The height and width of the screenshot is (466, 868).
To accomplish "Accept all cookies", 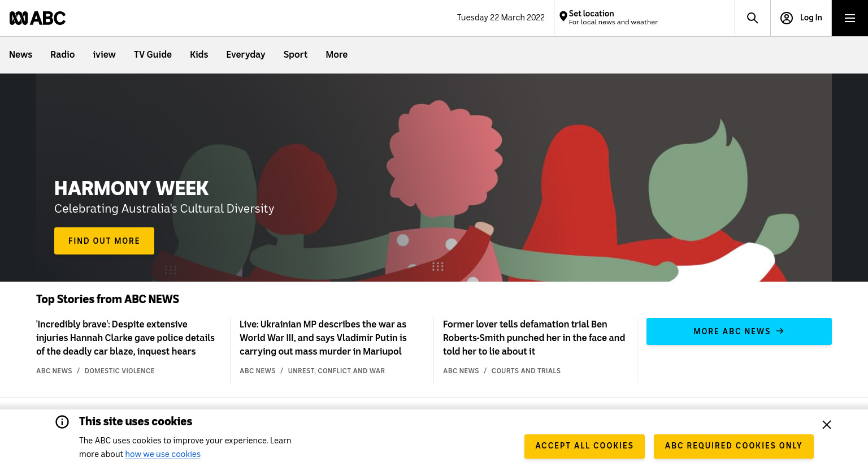I will 584,446.
